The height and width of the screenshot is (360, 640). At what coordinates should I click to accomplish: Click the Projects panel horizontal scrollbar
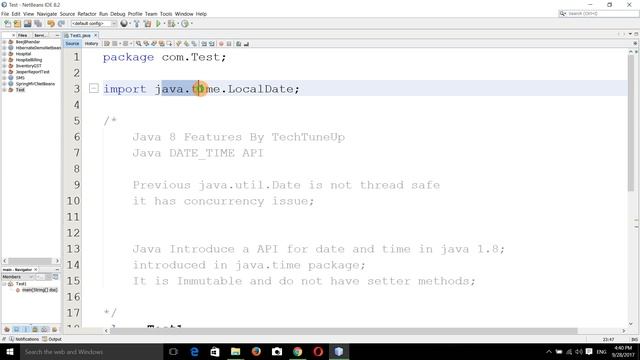pos(31,260)
